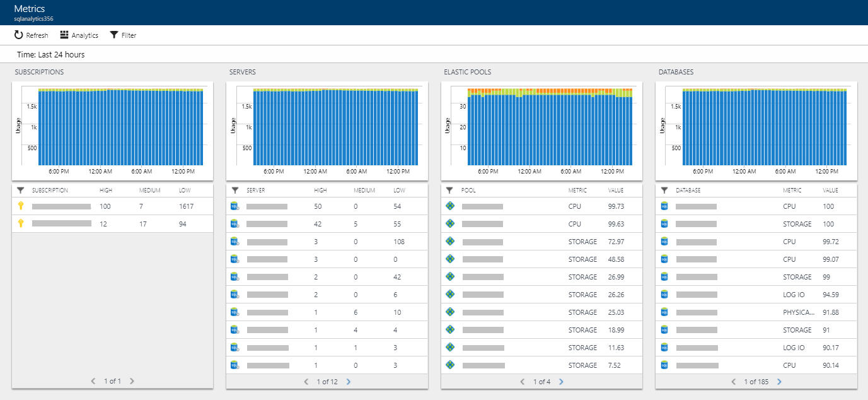
Task: Click the filter funnel icon above Subscription column
Action: [x=20, y=190]
